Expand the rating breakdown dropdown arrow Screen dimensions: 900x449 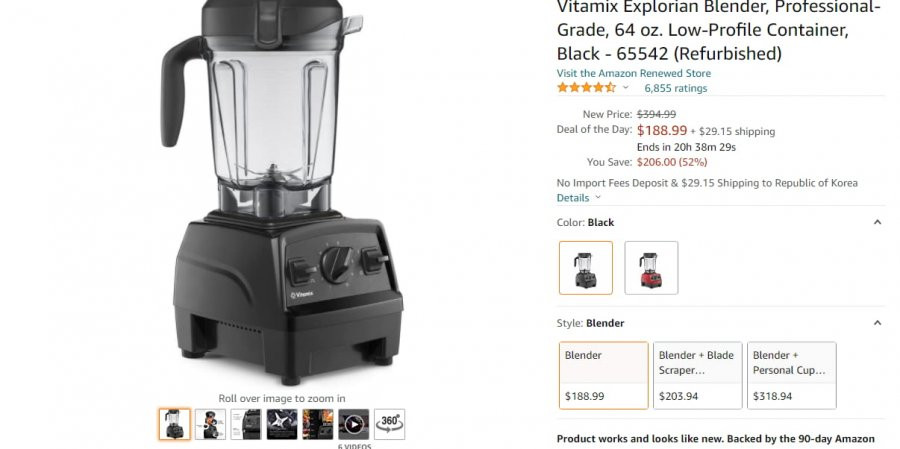point(626,88)
